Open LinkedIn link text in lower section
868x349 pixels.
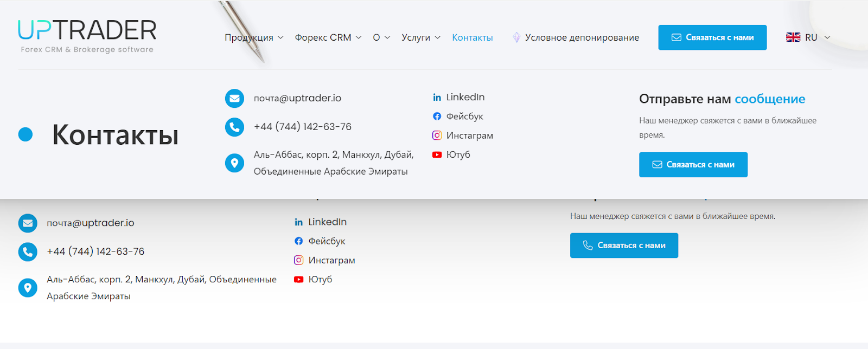click(328, 222)
